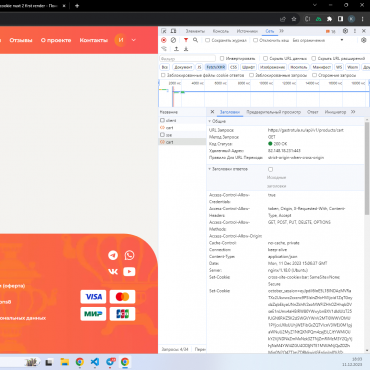Share this page from the address bar
Screen dimensions: 370x370
click(283, 19)
